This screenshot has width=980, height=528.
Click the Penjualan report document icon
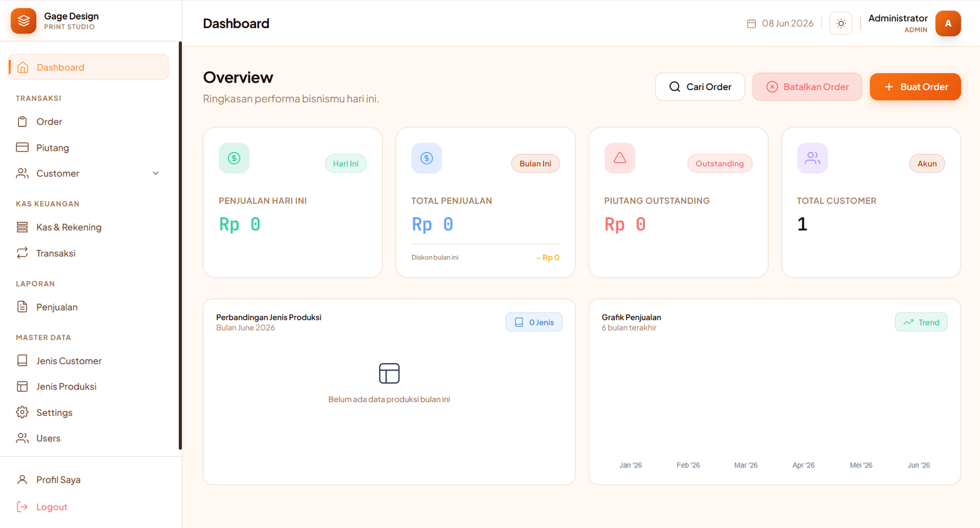tap(23, 307)
